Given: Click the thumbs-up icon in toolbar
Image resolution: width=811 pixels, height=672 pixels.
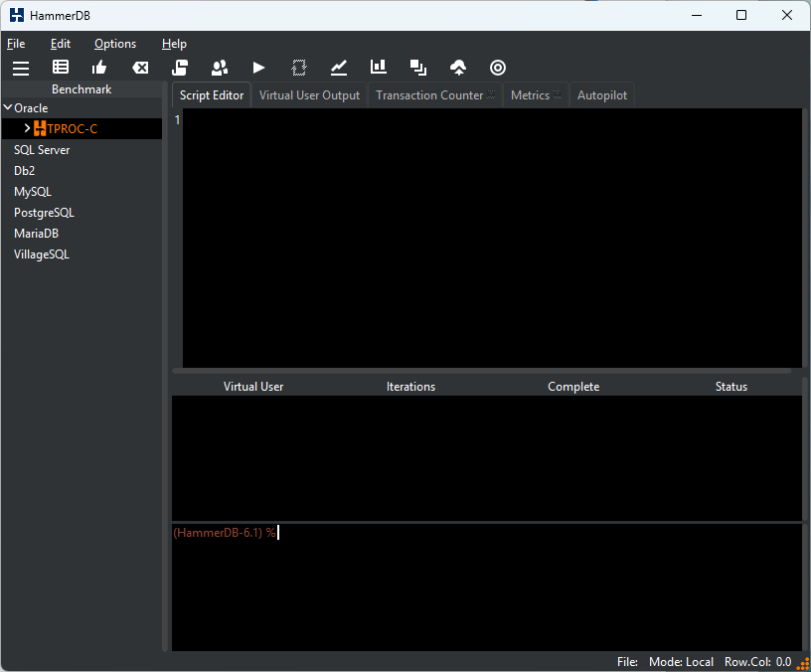Looking at the screenshot, I should [x=99, y=68].
